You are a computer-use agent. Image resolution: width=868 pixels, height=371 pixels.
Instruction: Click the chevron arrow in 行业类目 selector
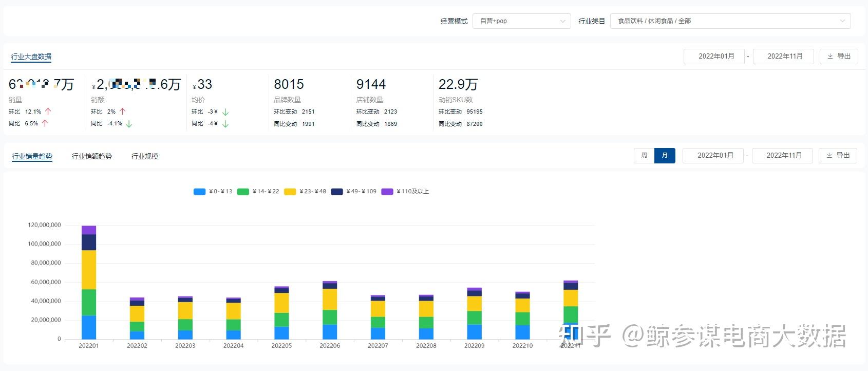click(842, 21)
